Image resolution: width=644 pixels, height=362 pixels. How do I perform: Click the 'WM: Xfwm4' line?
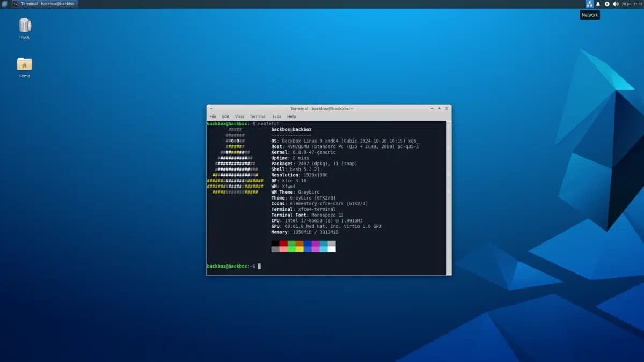point(283,186)
